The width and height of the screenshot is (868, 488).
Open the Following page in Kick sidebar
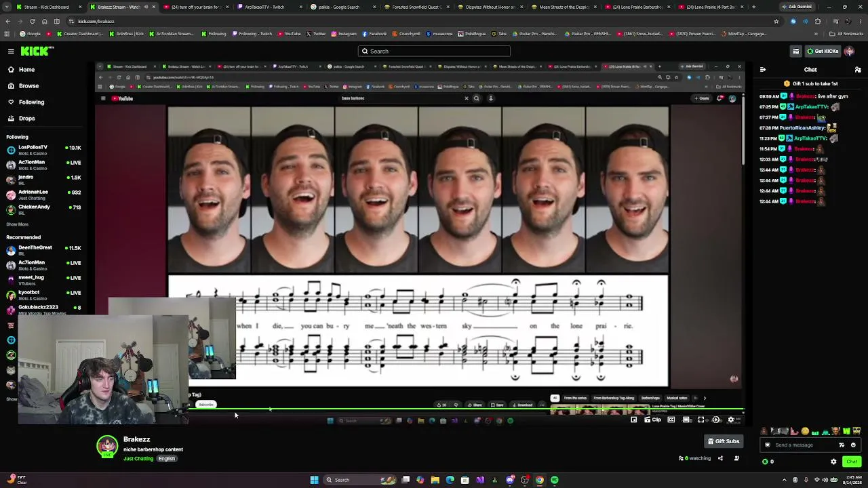[x=31, y=102]
